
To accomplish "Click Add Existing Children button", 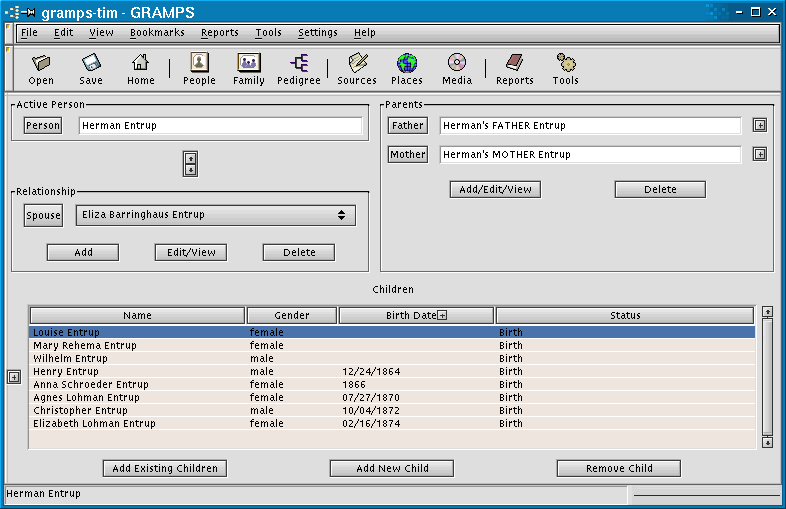I will (165, 468).
